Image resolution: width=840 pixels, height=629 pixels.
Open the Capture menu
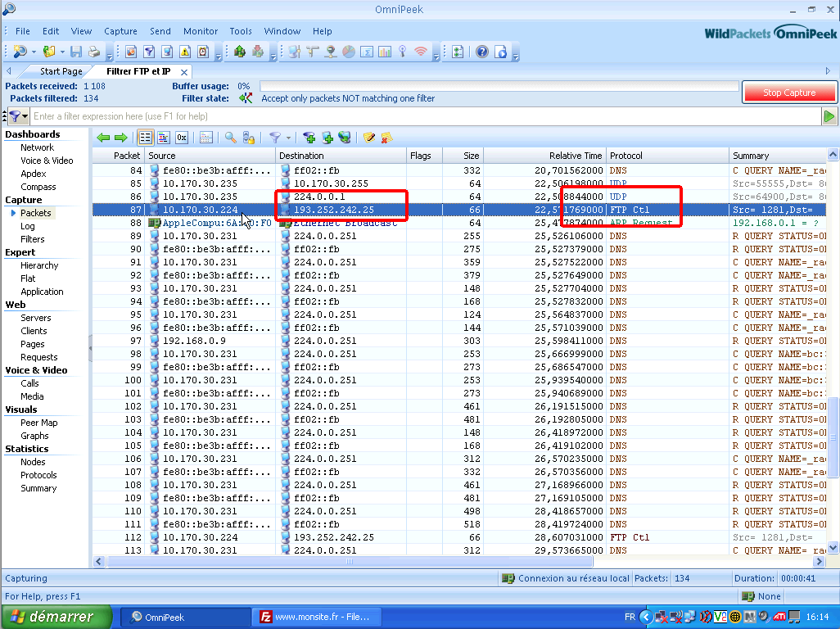click(x=120, y=31)
